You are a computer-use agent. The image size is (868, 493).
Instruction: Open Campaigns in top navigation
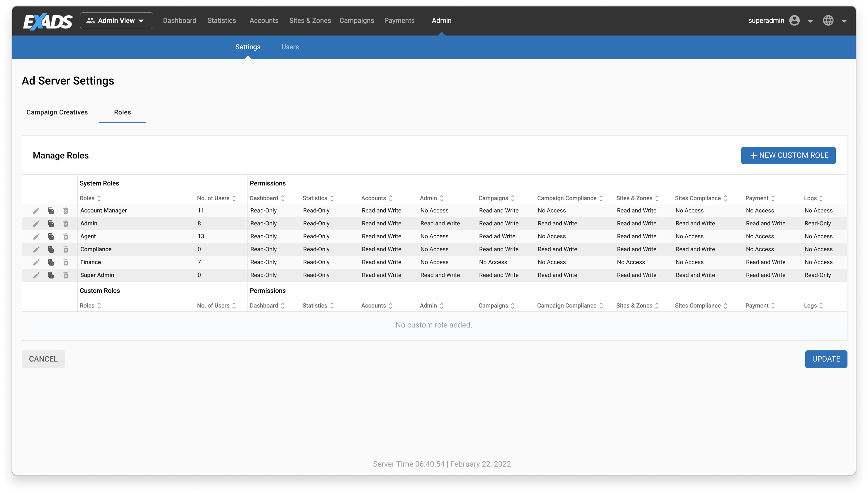click(x=357, y=21)
